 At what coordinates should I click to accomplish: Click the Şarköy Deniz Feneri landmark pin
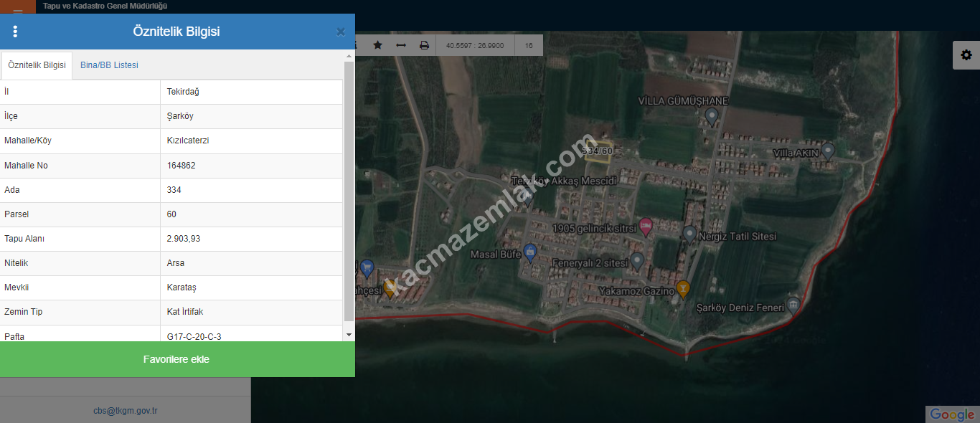pos(793,305)
